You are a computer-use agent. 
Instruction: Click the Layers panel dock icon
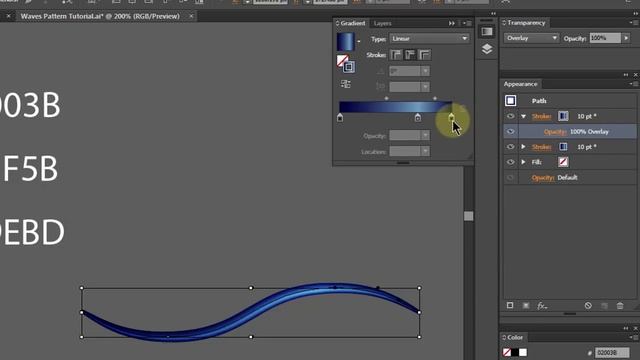(487, 49)
